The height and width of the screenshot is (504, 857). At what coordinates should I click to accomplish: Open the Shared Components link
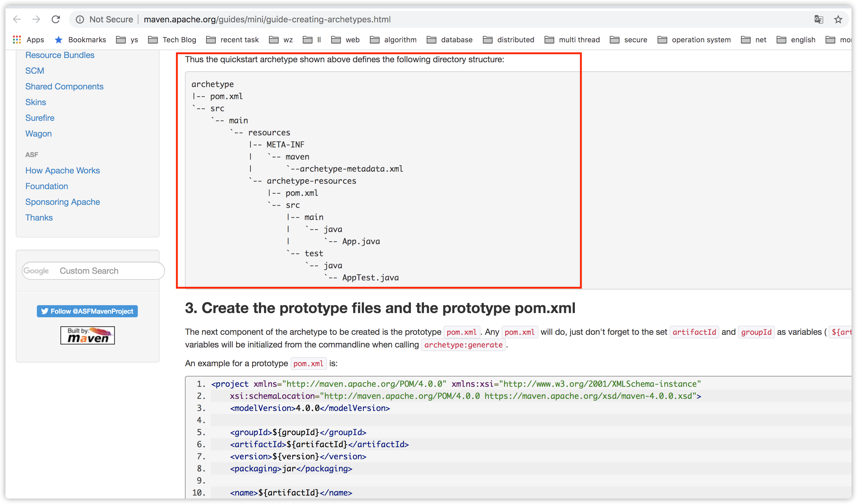[x=64, y=86]
